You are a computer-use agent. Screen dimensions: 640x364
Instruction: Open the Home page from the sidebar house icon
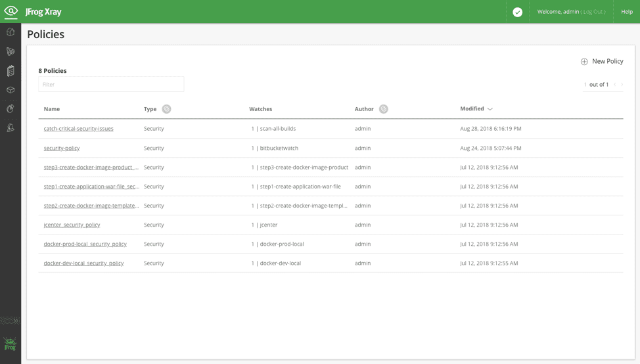click(x=11, y=32)
